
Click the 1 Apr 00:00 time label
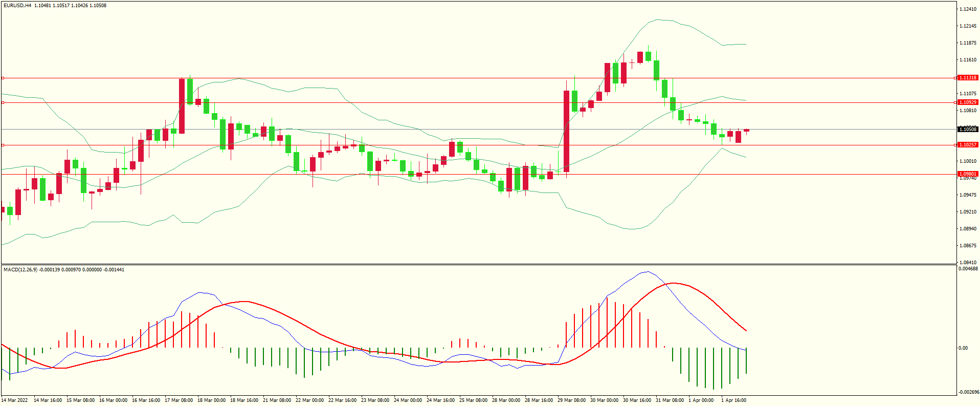tap(701, 400)
